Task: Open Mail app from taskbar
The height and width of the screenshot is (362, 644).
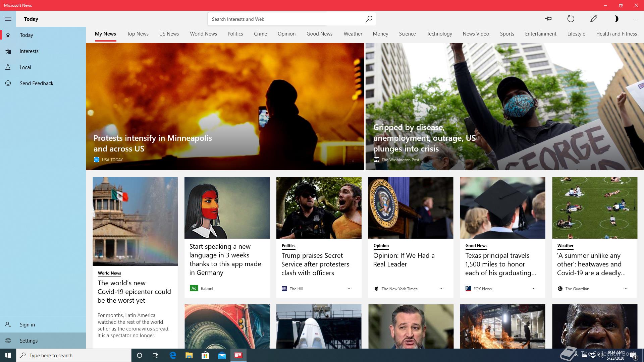Action: [222, 355]
